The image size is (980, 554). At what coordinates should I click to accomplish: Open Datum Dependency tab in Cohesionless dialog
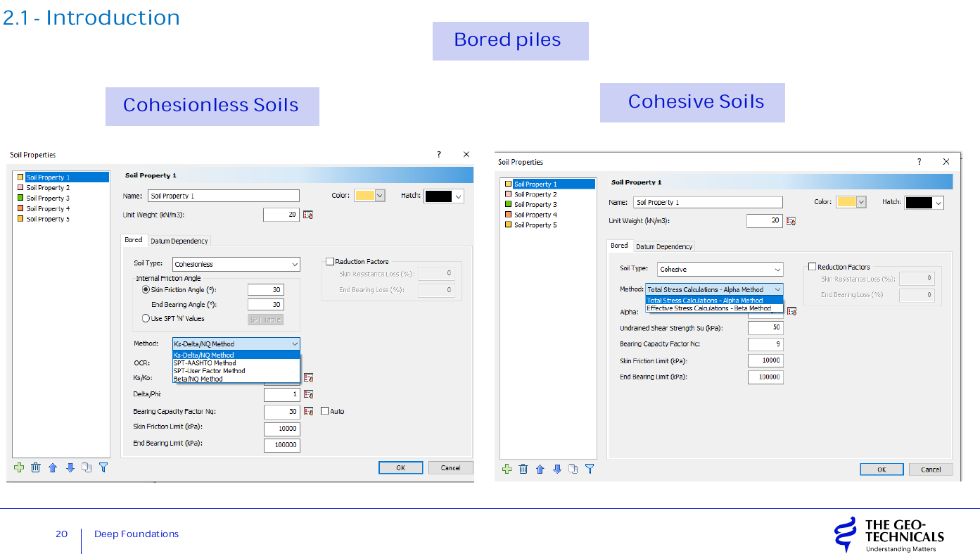tap(179, 241)
